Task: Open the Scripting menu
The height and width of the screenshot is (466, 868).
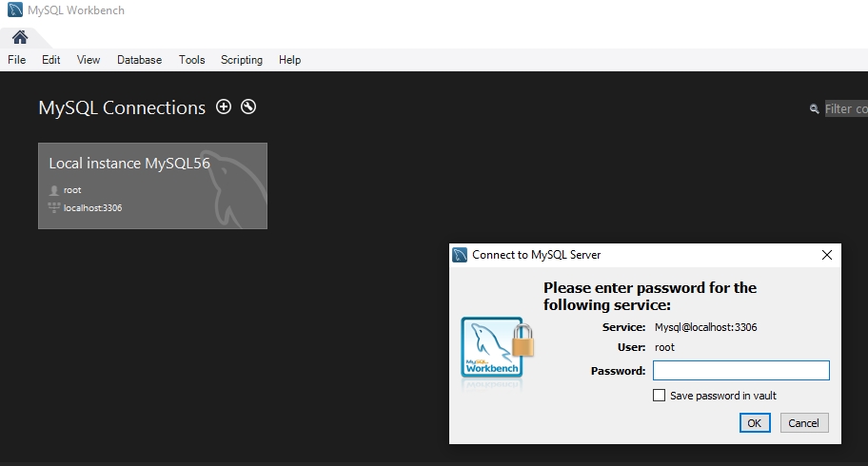Action: (x=242, y=60)
